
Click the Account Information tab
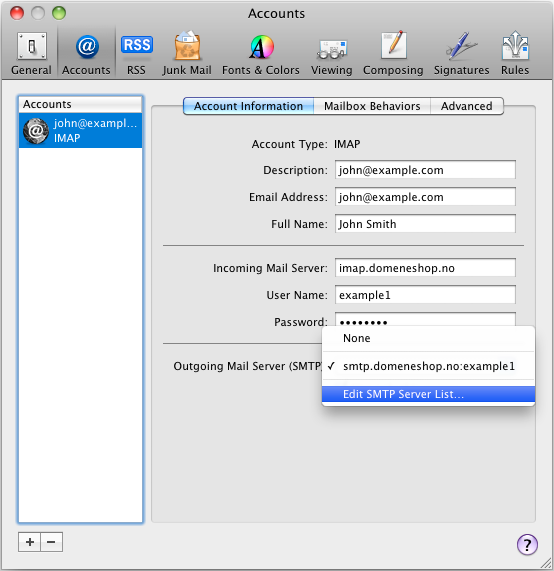point(248,106)
